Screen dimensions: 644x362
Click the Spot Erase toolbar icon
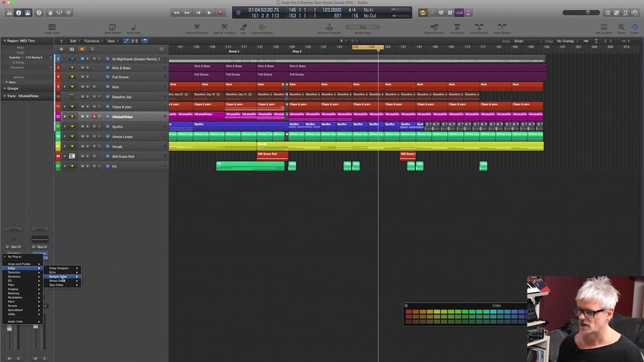[133, 29]
